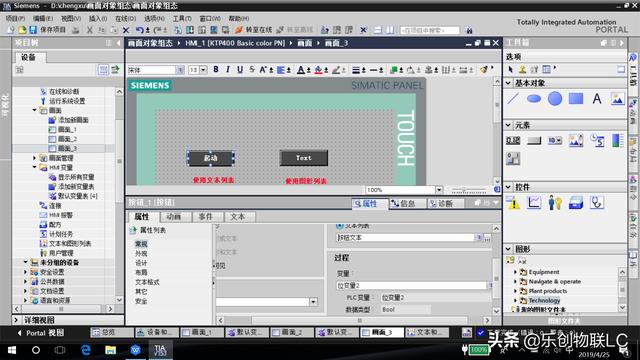Select the Graphic I/O field element icon
The height and width of the screenshot is (360, 640).
(x=576, y=140)
